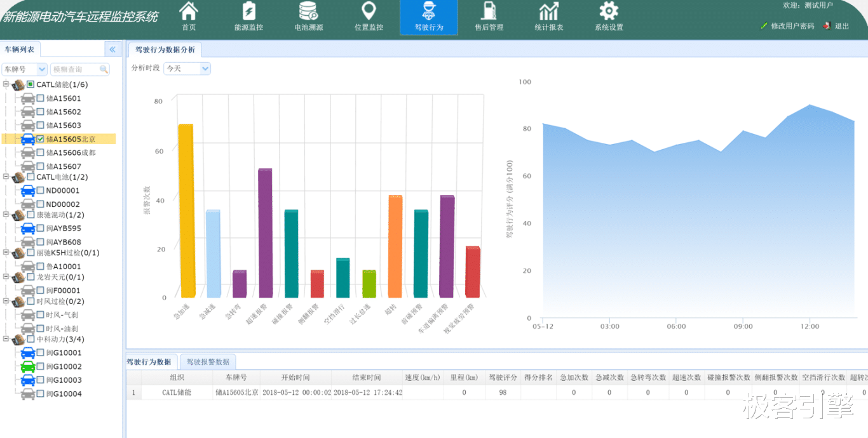Click the blue car icon for 闽AYB595
The width and height of the screenshot is (868, 438).
pos(28,229)
